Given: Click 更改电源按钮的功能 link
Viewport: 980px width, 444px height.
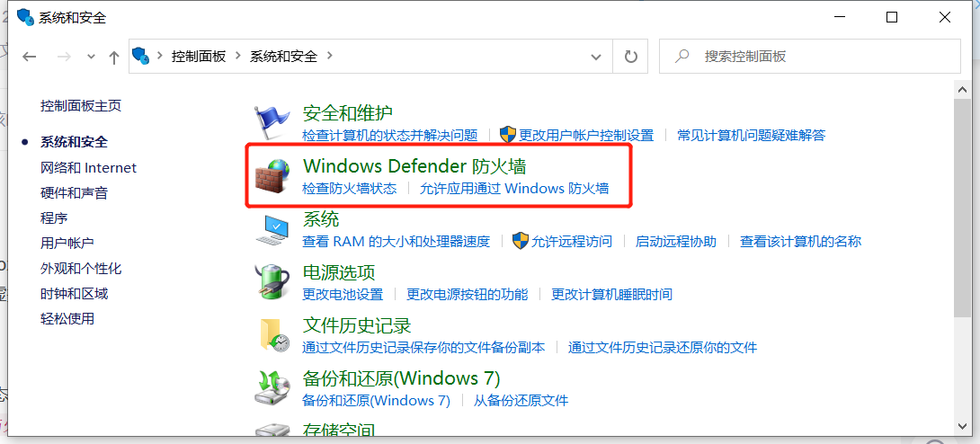Looking at the screenshot, I should (467, 294).
